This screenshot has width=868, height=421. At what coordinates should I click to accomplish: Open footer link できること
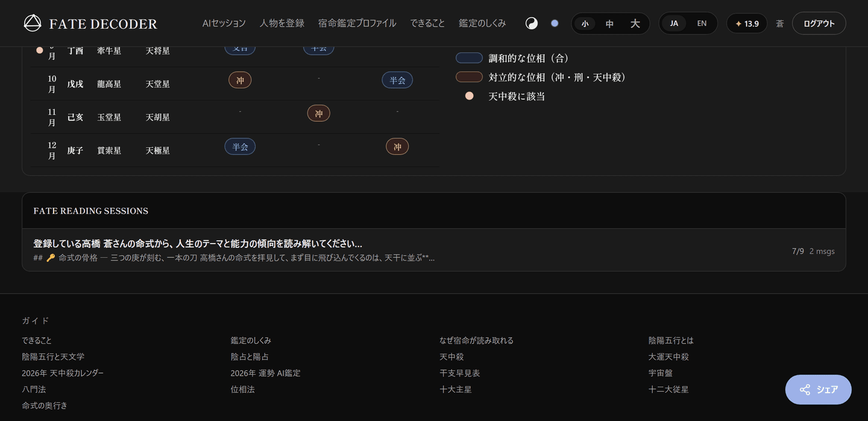[x=37, y=341]
